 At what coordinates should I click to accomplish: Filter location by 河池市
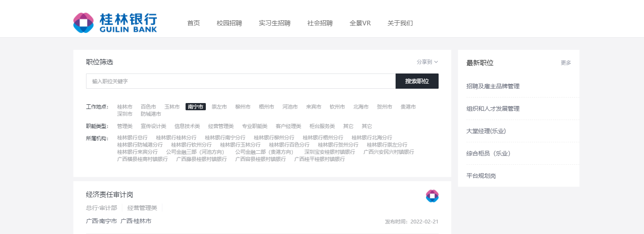(x=290, y=107)
